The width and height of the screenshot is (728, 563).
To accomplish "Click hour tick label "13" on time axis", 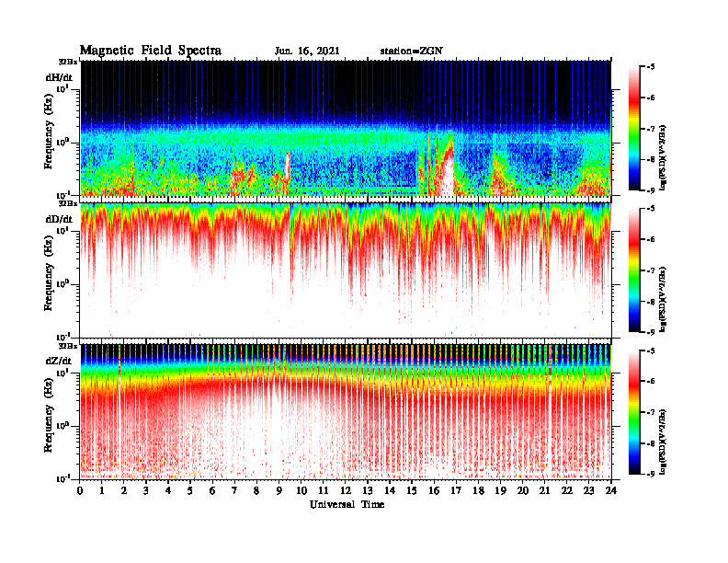I will [x=368, y=491].
